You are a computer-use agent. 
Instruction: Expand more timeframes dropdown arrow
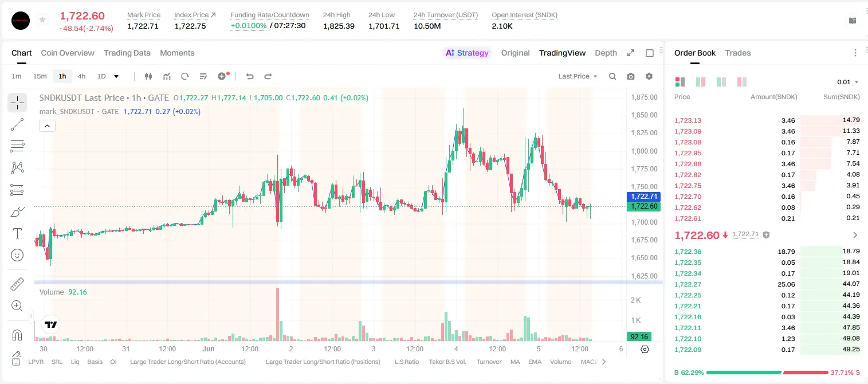(x=116, y=76)
